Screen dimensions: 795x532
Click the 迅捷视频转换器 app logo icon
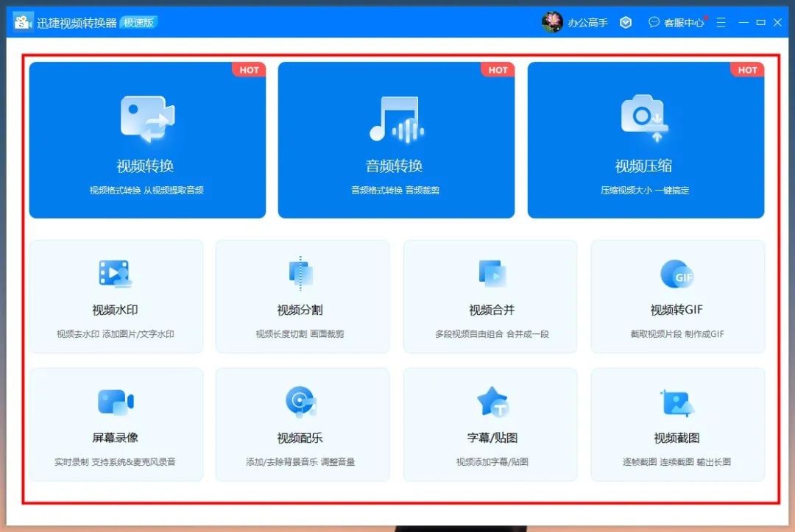coord(23,22)
